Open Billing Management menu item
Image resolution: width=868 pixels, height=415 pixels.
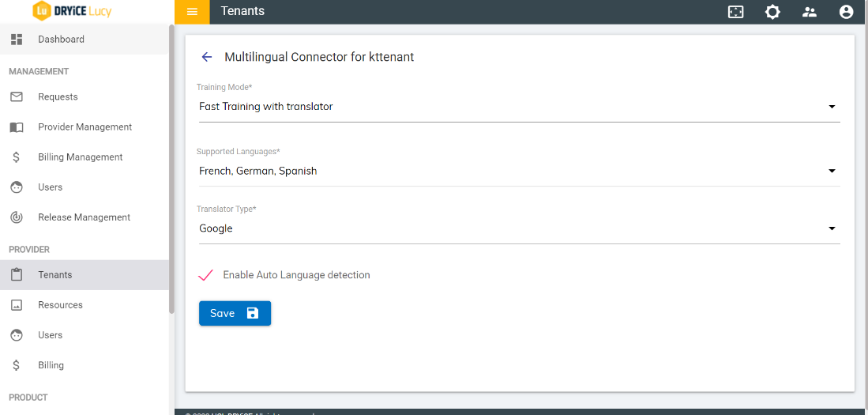tap(80, 157)
